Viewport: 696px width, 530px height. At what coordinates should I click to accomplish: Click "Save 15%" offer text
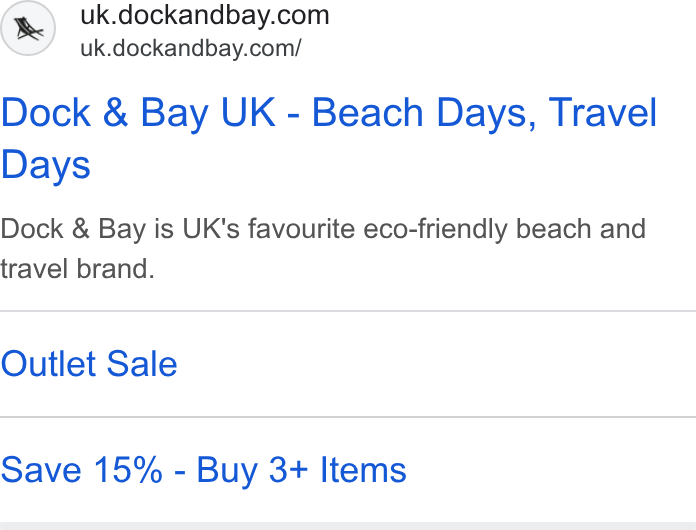[x=82, y=471]
